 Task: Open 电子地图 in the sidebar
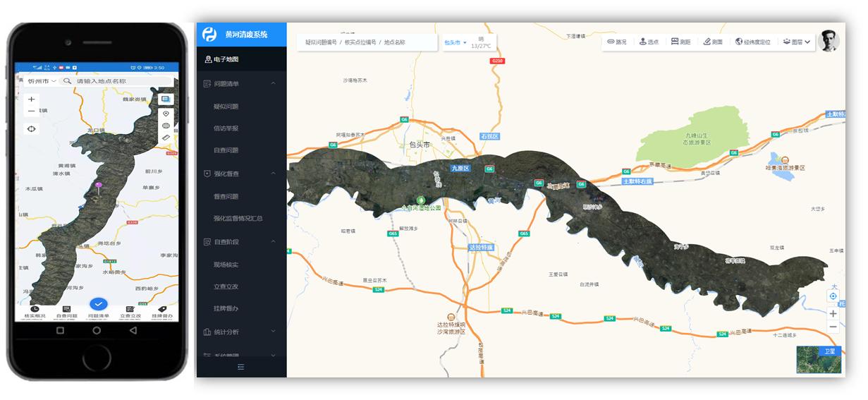pos(242,59)
